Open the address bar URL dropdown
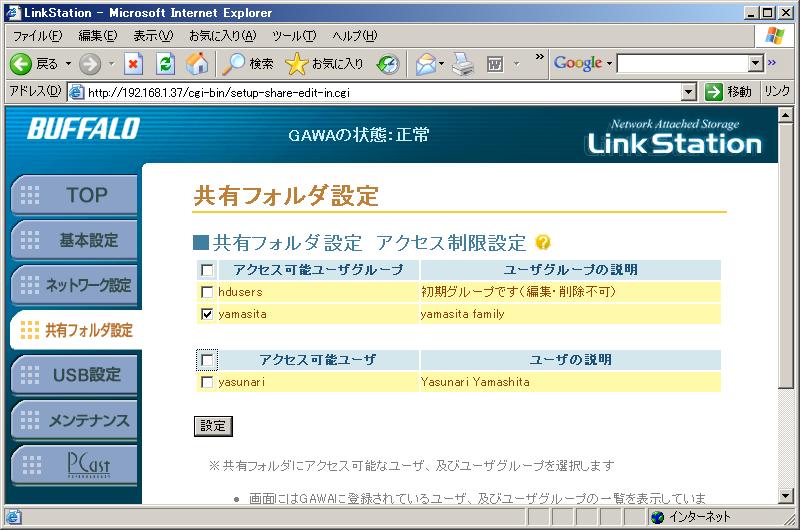800x530 pixels. pos(689,92)
